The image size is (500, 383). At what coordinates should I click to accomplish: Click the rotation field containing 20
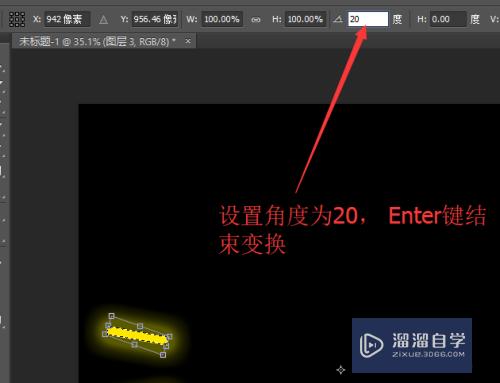point(368,19)
